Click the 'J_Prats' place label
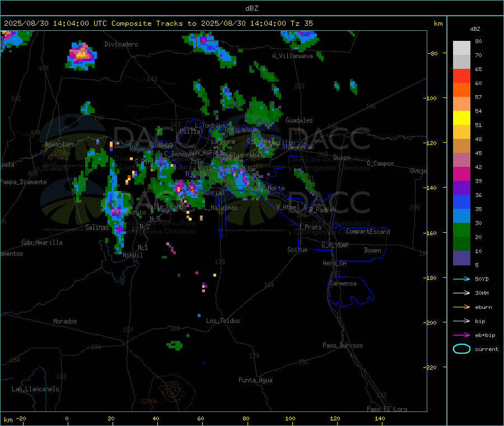The width and height of the screenshot is (504, 426). pyautogui.click(x=310, y=227)
